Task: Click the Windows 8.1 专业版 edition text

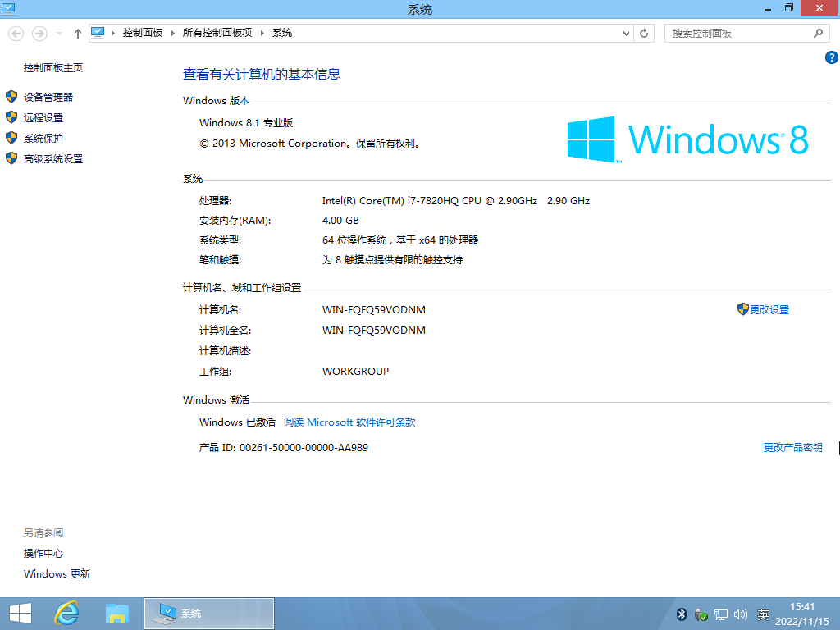Action: [x=246, y=123]
